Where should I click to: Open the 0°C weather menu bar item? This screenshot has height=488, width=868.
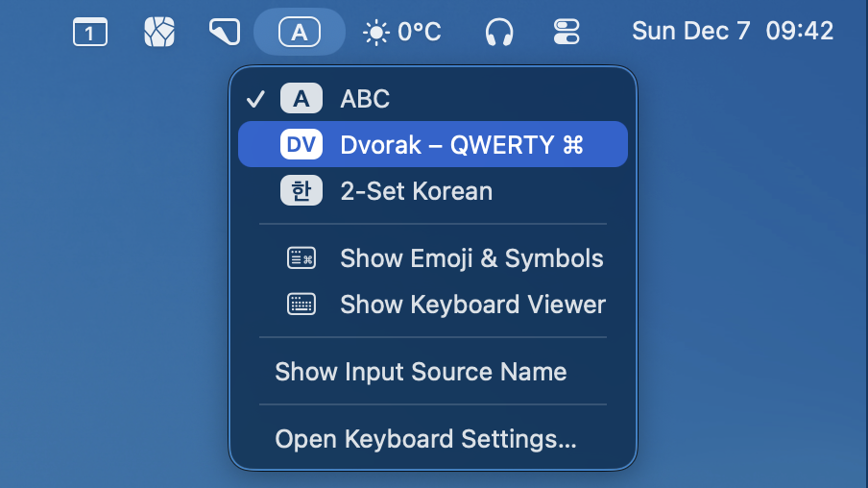click(x=402, y=32)
